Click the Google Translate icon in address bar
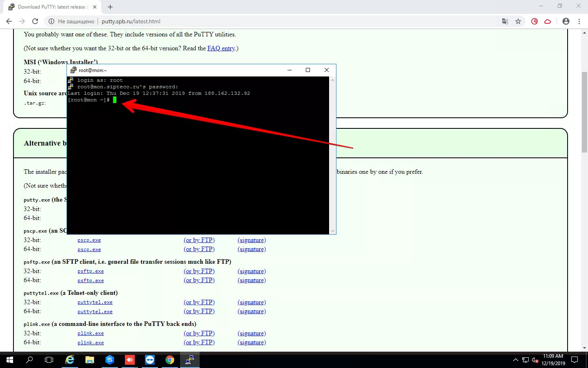This screenshot has height=368, width=588. tap(505, 21)
